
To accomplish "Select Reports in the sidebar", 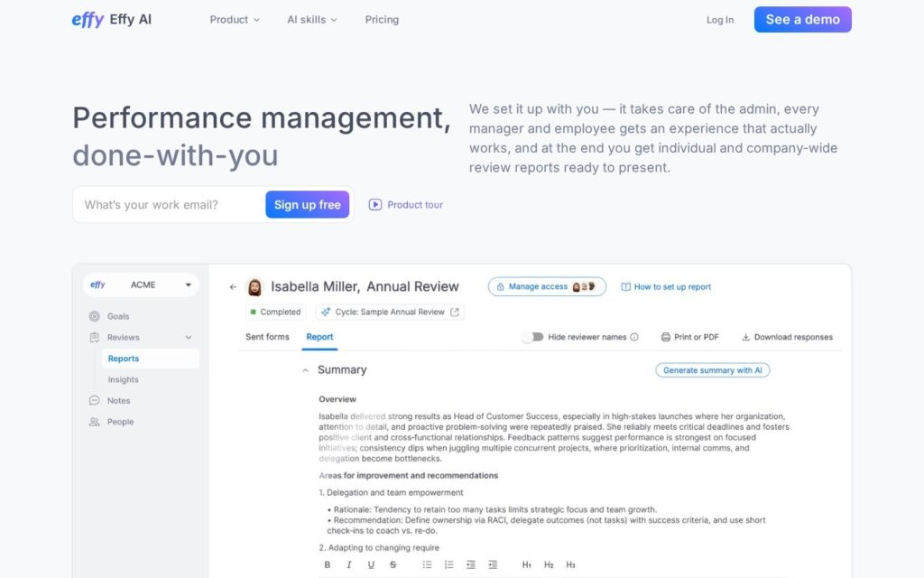I will [x=151, y=359].
